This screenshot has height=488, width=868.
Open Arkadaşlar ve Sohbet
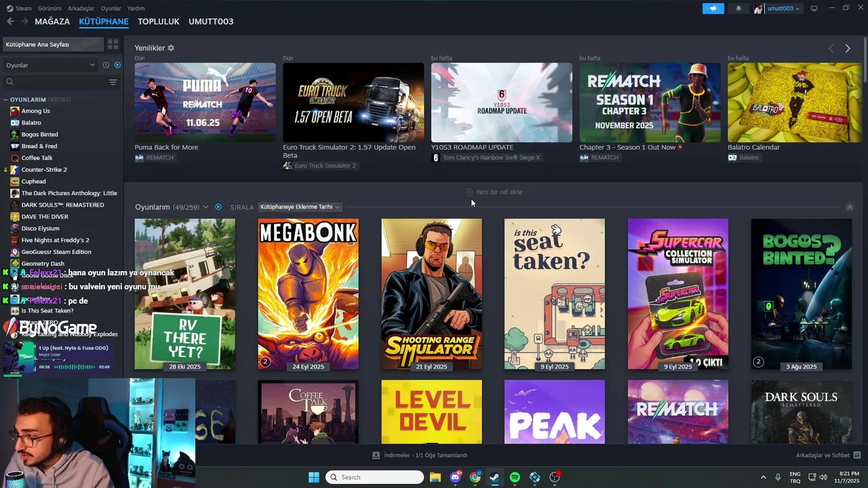pyautogui.click(x=828, y=455)
